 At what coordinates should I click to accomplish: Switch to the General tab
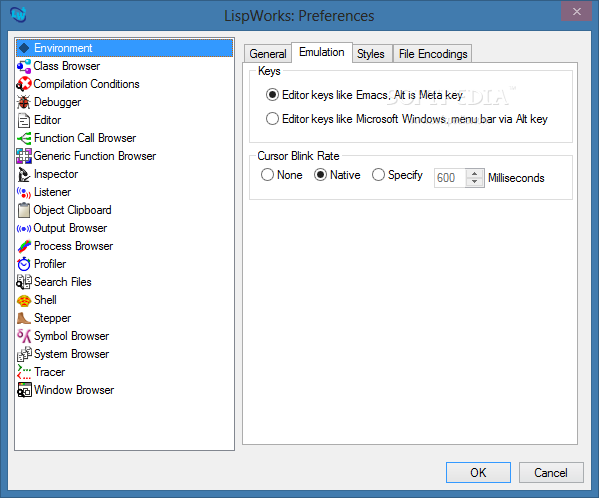point(268,54)
